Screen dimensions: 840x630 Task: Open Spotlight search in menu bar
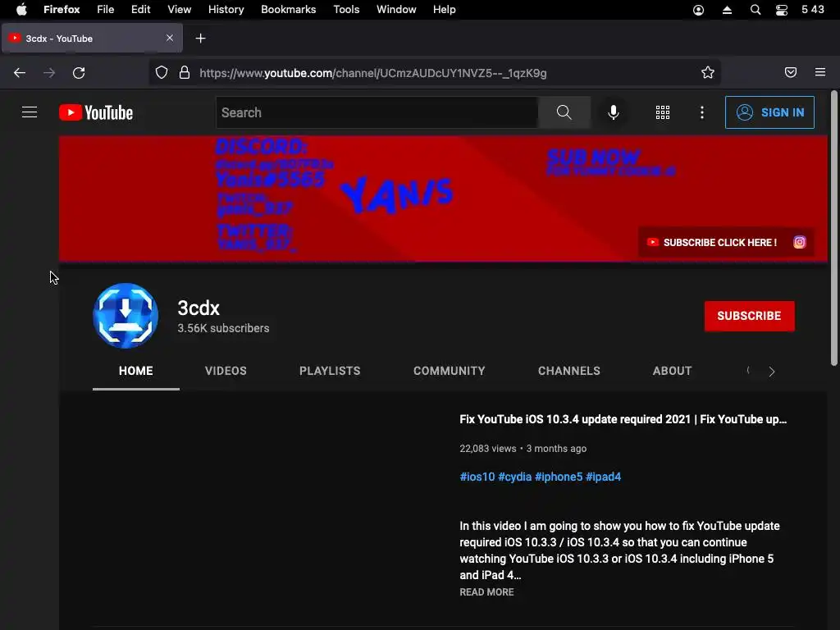(x=756, y=10)
